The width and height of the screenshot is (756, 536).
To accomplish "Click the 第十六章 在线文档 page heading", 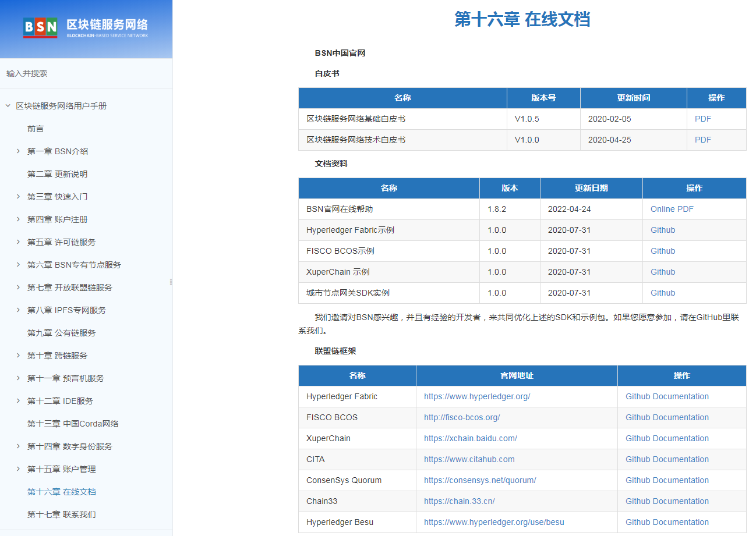I will [x=522, y=19].
